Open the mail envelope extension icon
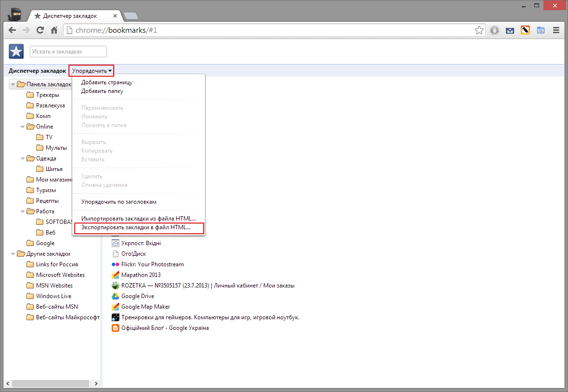Viewport: 568px width, 392px height. [510, 30]
